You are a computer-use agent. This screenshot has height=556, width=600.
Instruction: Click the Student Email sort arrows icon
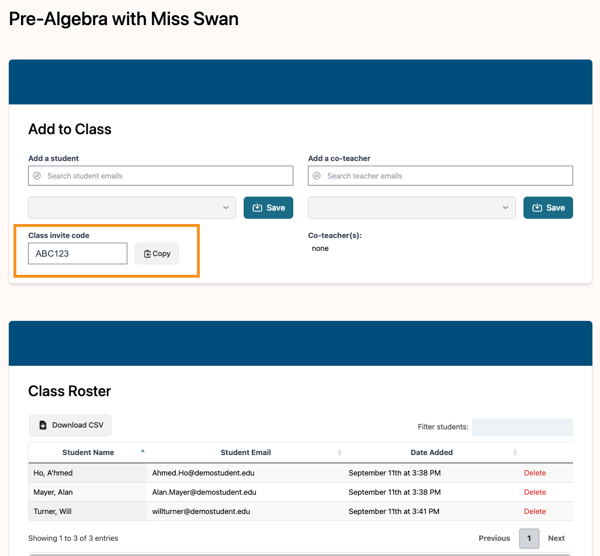point(339,452)
